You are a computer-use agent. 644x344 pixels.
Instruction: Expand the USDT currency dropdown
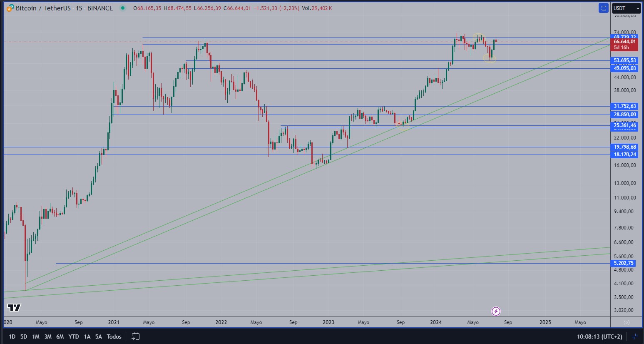tap(626, 8)
